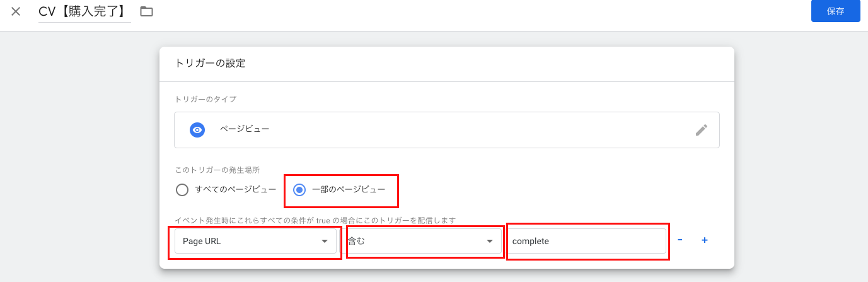Click the arrow in the 含む dropdown
Viewport: 868px width, 282px height.
pos(489,241)
